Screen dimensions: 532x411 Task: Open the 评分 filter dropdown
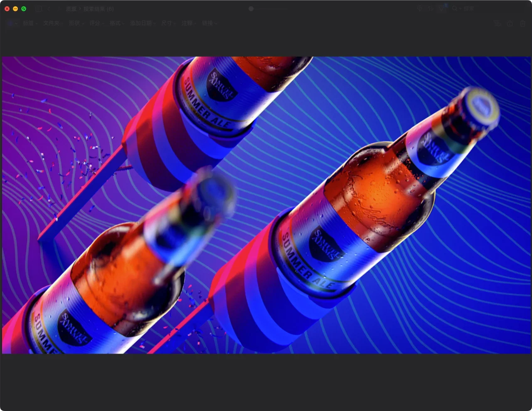97,23
